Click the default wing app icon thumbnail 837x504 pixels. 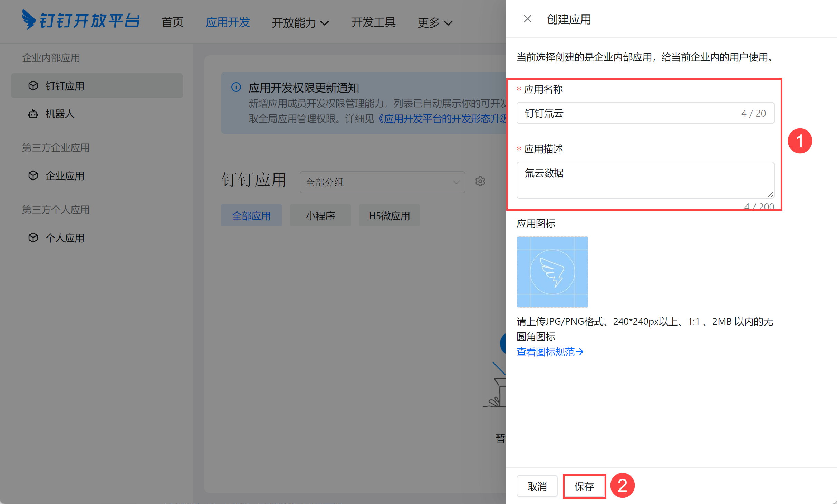coord(552,272)
